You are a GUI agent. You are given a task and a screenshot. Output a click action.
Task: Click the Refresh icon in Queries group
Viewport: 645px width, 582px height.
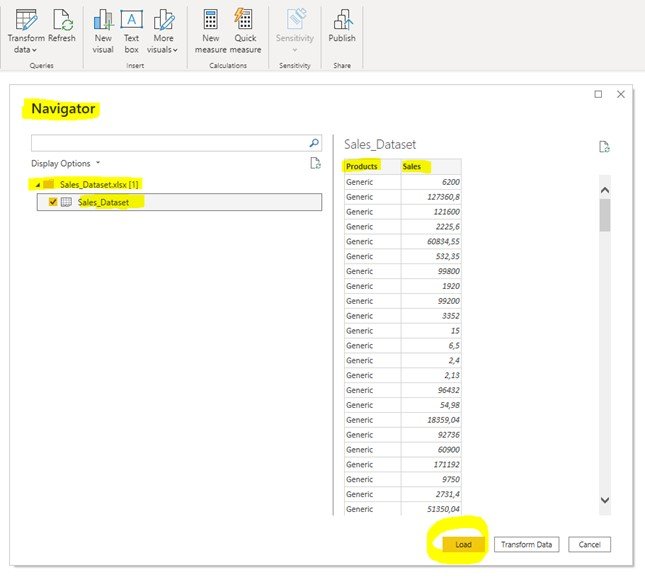[62, 20]
